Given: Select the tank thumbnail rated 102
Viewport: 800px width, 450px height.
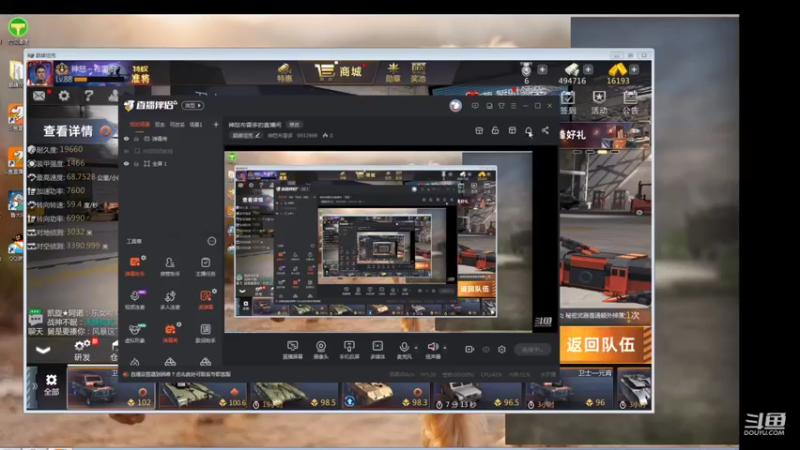Looking at the screenshot, I should (111, 389).
